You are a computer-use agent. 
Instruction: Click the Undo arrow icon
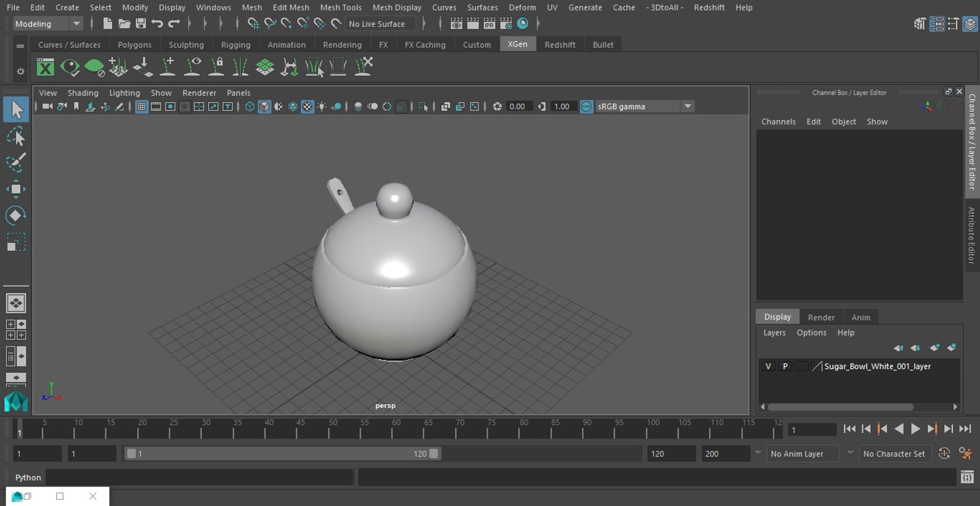coord(157,23)
